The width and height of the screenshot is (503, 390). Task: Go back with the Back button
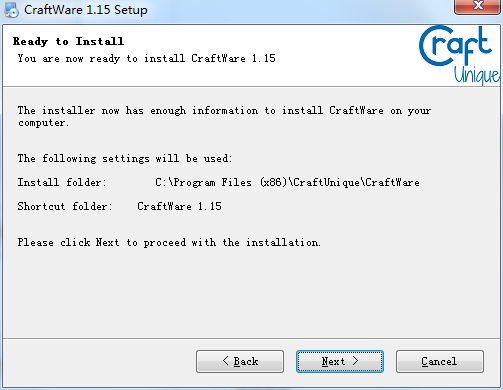240,361
